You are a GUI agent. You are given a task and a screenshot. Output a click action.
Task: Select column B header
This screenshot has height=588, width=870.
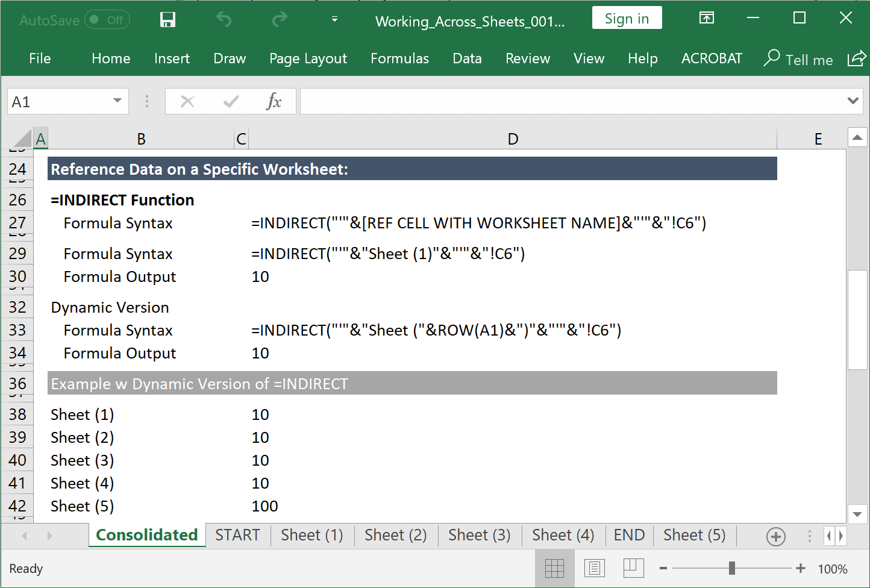tap(141, 139)
